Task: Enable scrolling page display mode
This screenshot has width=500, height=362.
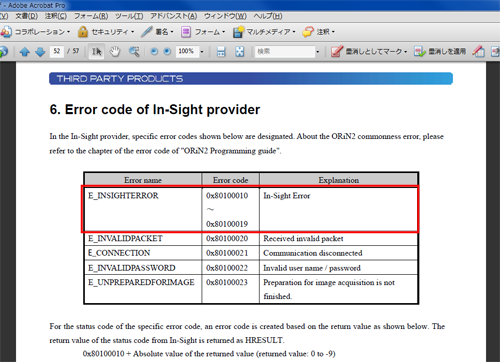Action: click(x=221, y=52)
